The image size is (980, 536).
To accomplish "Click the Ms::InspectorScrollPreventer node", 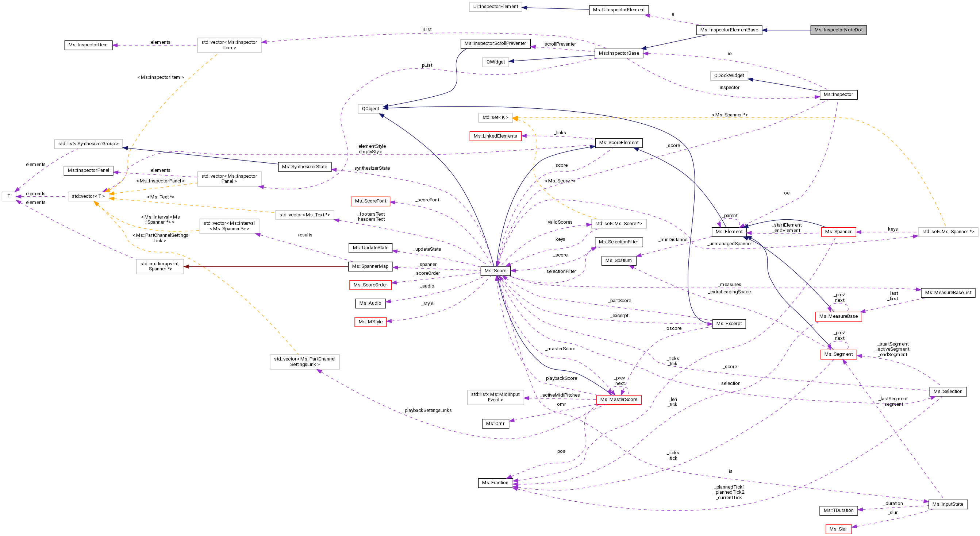I will 495,43.
